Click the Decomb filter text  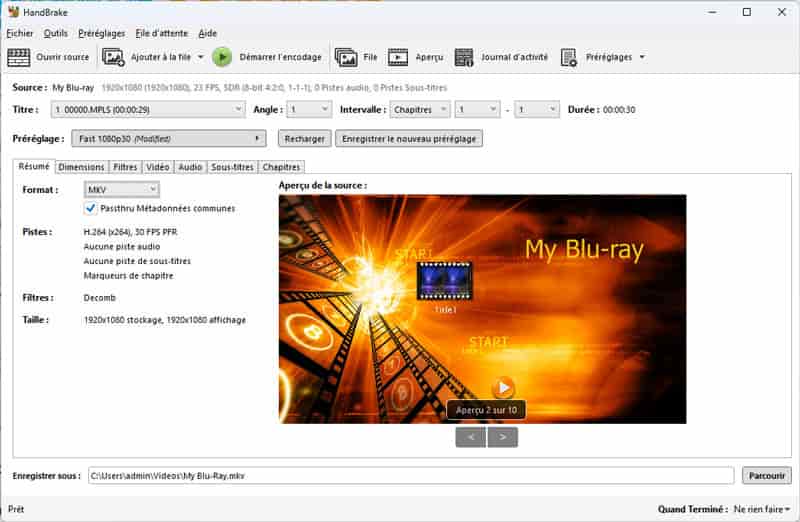99,297
